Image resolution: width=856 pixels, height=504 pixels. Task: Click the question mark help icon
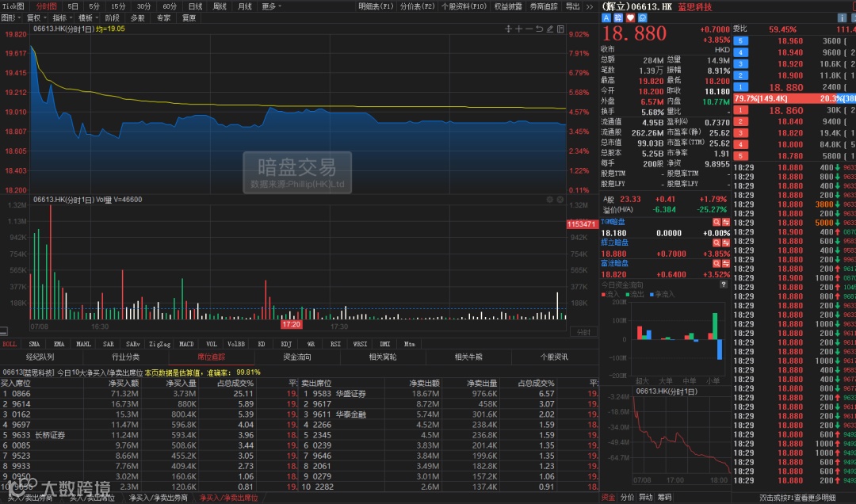tap(724, 284)
